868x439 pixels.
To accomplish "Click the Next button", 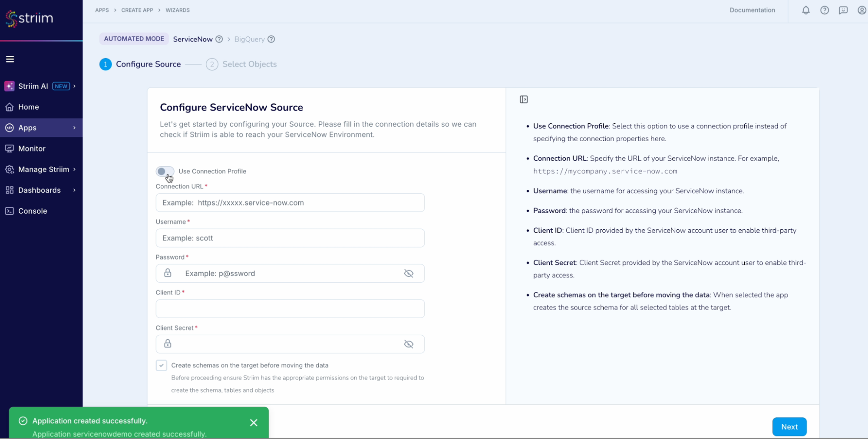I will click(x=789, y=427).
